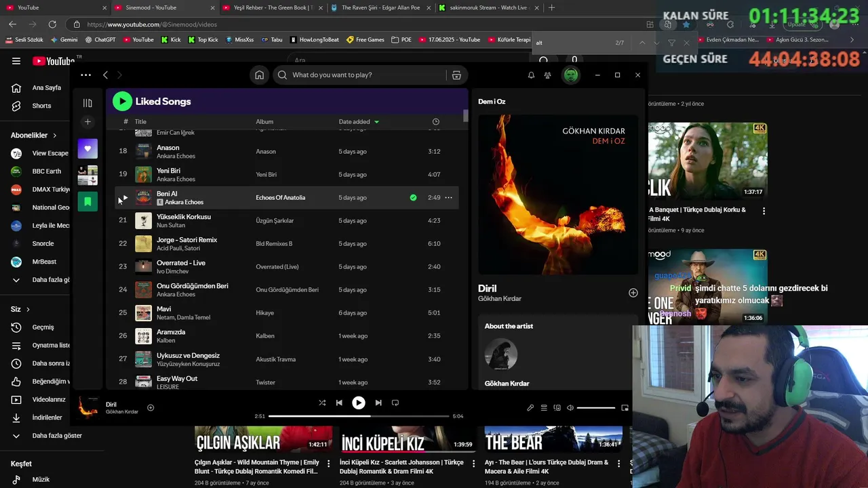Open more options for Beni Al
The image size is (868, 488).
point(448,198)
